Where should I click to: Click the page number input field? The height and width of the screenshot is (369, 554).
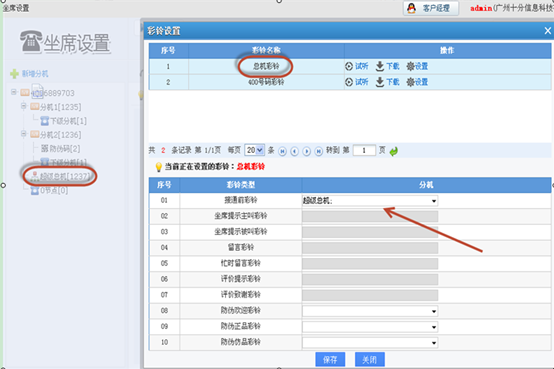click(364, 150)
